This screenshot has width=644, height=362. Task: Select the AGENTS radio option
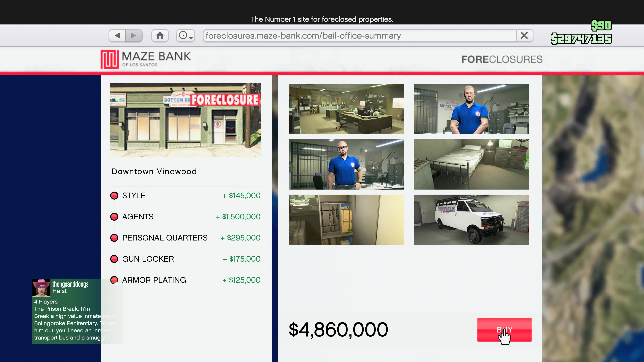114,217
